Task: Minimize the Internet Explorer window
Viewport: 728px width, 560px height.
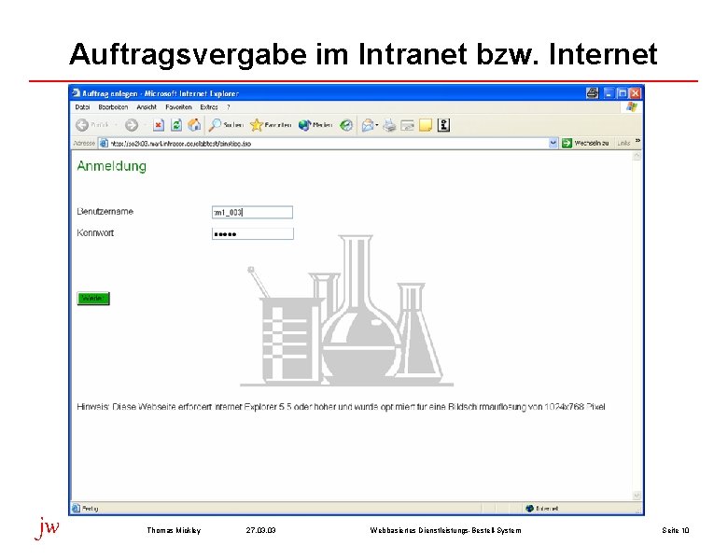Action: 609,93
